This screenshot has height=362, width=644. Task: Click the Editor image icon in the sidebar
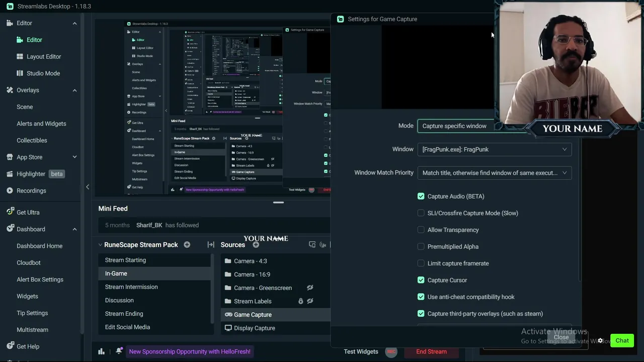[20, 40]
